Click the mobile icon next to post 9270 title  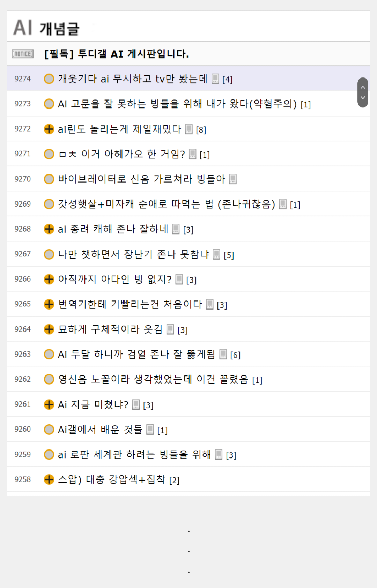tap(233, 179)
